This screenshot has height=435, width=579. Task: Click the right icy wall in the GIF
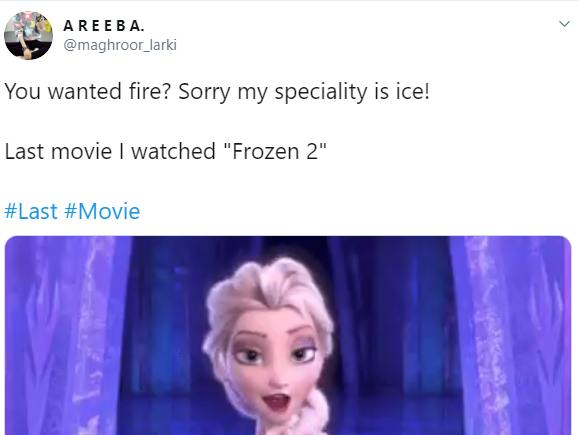click(510, 335)
